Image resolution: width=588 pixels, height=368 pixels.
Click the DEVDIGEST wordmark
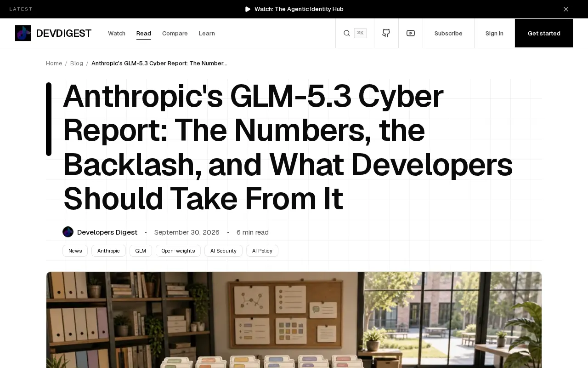(x=64, y=33)
